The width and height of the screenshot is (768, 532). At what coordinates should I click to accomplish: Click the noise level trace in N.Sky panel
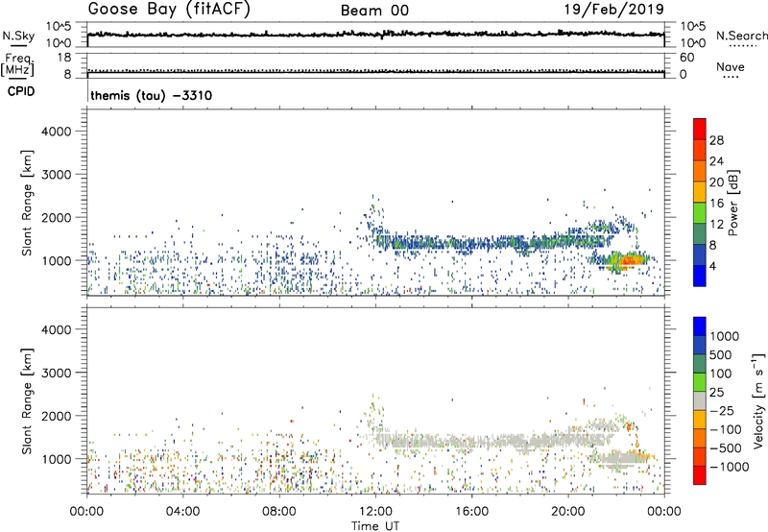click(375, 34)
